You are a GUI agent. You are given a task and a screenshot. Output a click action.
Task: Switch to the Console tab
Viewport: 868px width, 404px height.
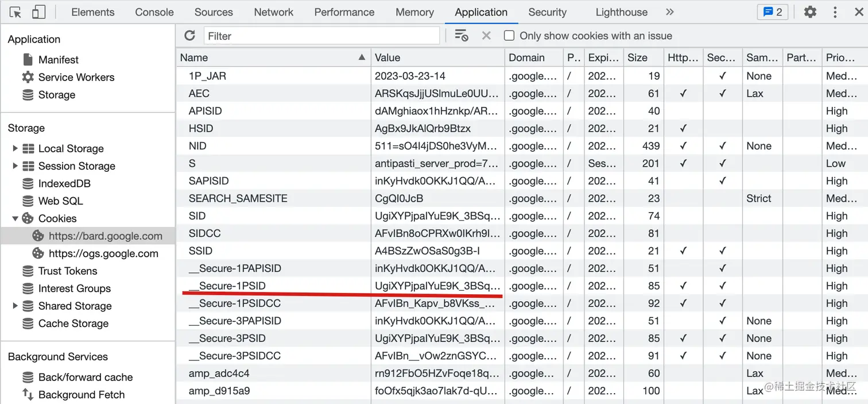point(154,12)
